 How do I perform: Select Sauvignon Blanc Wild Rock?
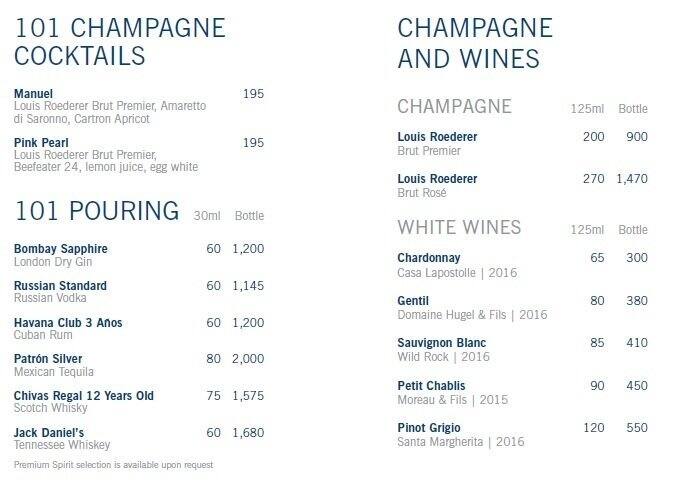tap(442, 343)
